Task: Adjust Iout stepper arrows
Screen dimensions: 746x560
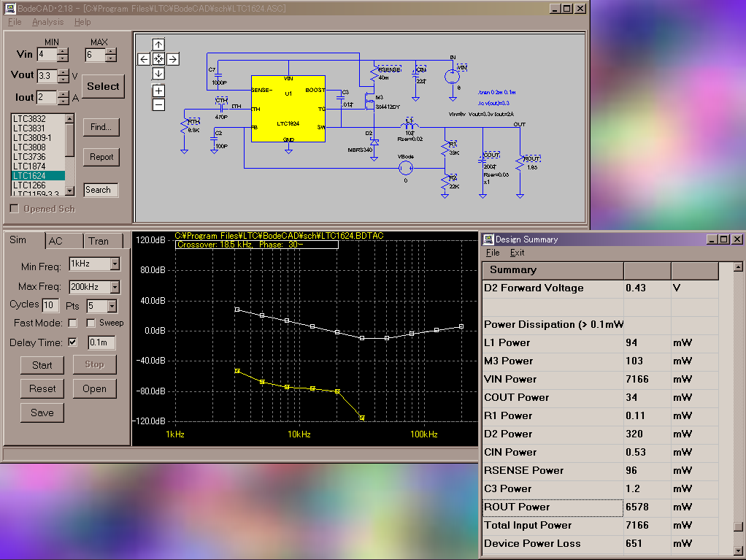Action: tap(64, 98)
